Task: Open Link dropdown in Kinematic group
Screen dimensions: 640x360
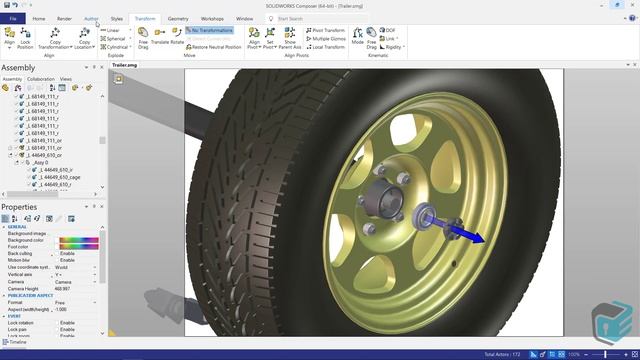Action: click(x=397, y=39)
